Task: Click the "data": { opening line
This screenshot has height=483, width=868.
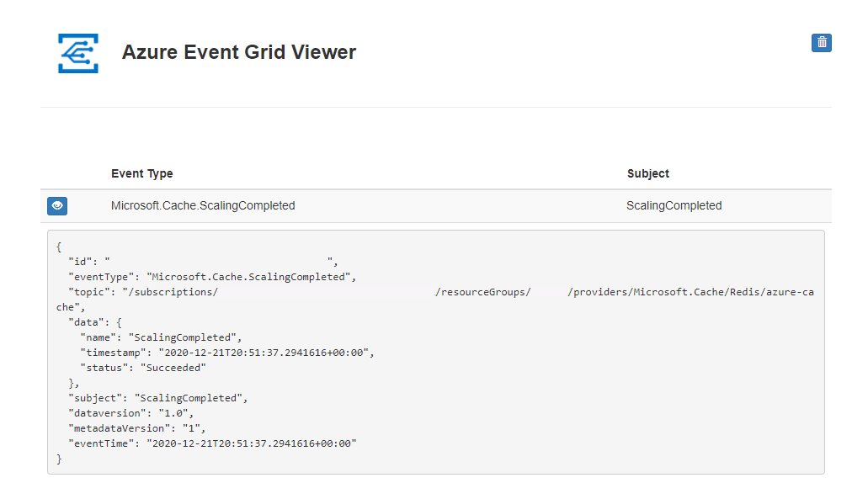Action: click(x=95, y=322)
